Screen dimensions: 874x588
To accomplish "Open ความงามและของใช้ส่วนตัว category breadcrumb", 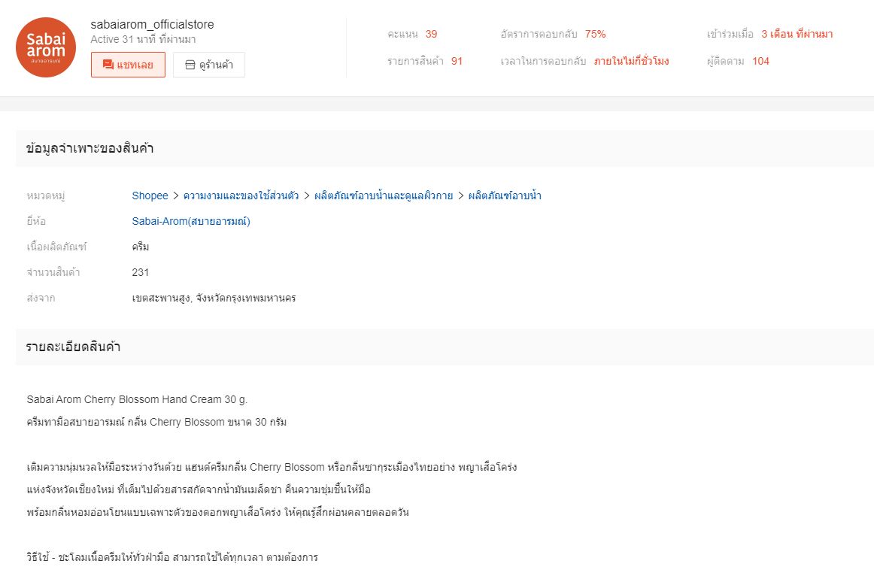I will [x=241, y=195].
